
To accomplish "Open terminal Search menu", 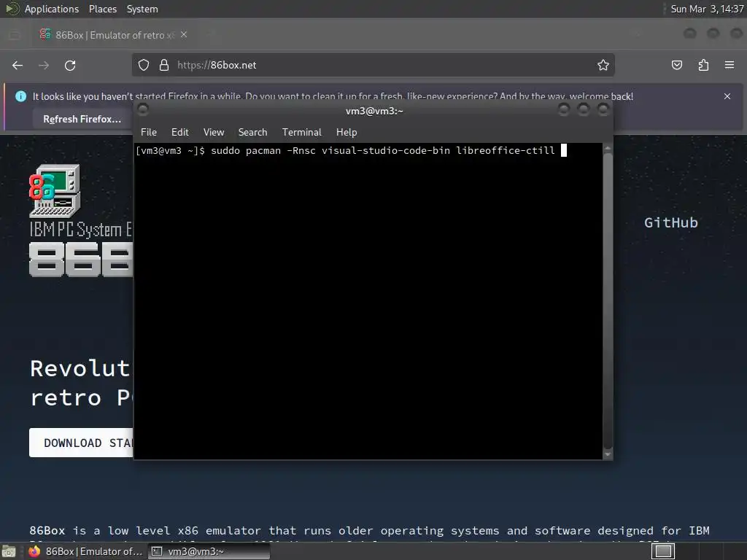I will pyautogui.click(x=252, y=132).
